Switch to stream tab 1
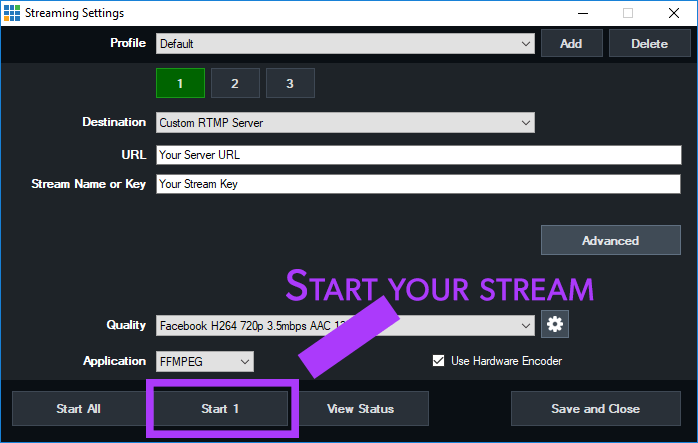Viewport: 698px width, 443px height. [x=180, y=83]
